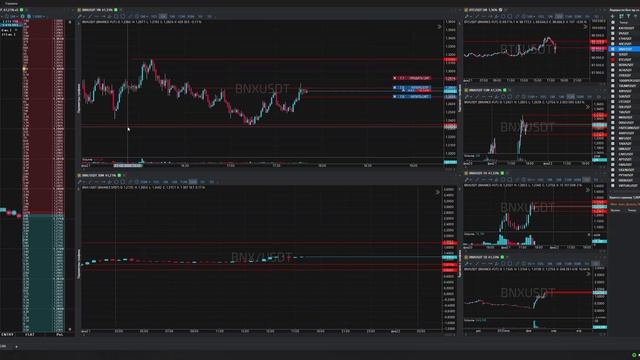Click the highlighted timeframe button in main chart toolbar

pos(163,16)
